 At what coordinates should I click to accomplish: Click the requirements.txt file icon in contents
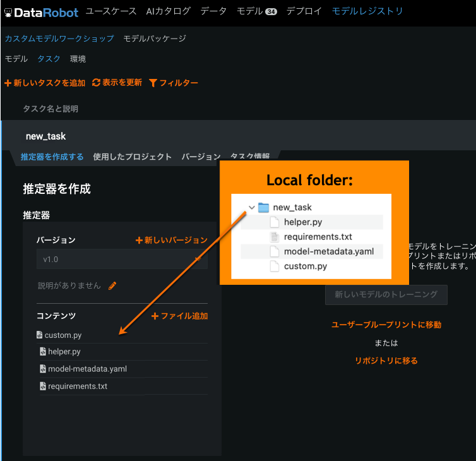(x=42, y=386)
